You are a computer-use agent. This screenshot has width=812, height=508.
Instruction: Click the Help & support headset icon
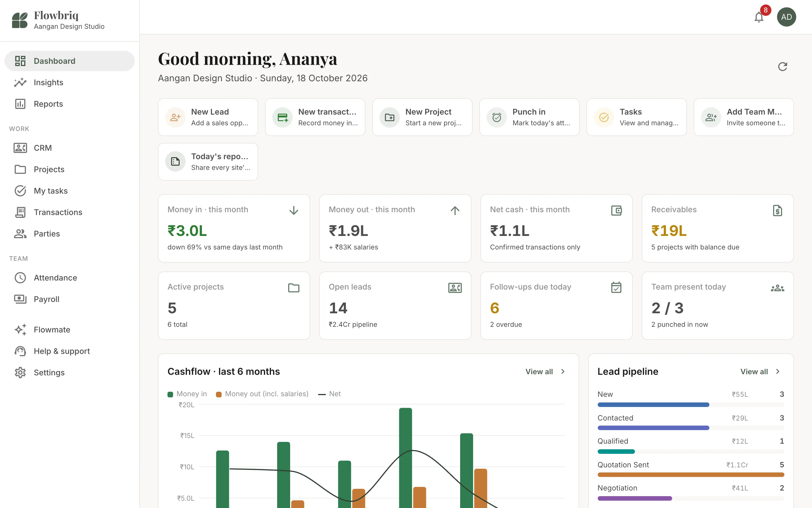(x=20, y=351)
